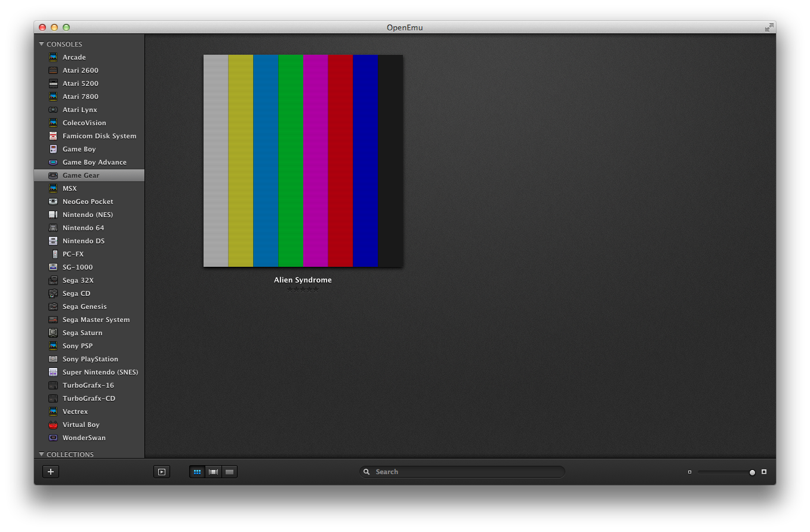810x532 pixels.
Task: Rate Alien Syndrome using the stars
Action: tap(303, 289)
